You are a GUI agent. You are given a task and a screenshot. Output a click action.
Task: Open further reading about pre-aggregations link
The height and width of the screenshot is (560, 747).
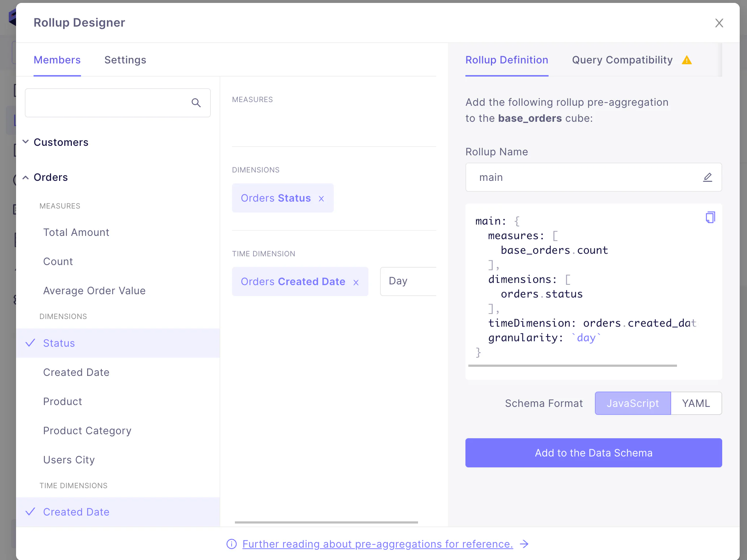(378, 544)
